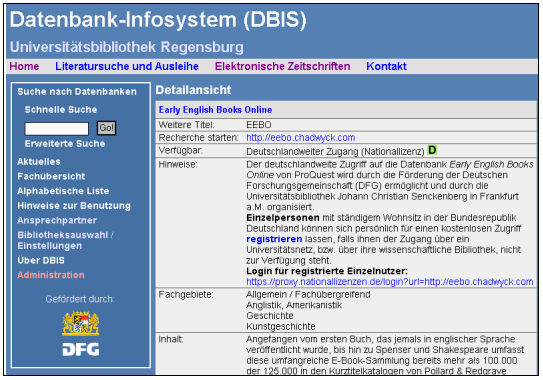Follow the registrieren link
Screen dimensions: 543x380
274,239
